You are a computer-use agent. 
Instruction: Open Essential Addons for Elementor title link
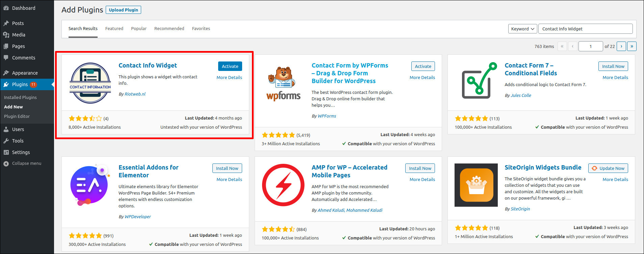pyautogui.click(x=149, y=171)
